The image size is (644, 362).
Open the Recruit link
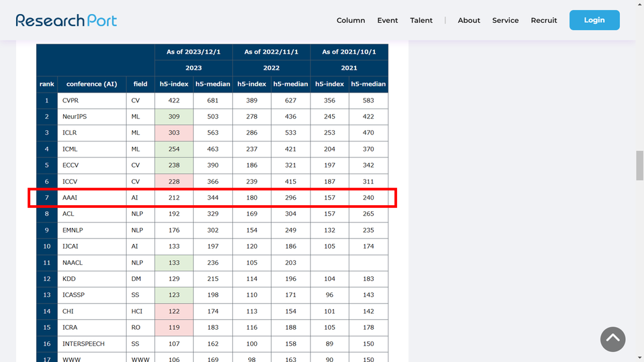click(543, 20)
